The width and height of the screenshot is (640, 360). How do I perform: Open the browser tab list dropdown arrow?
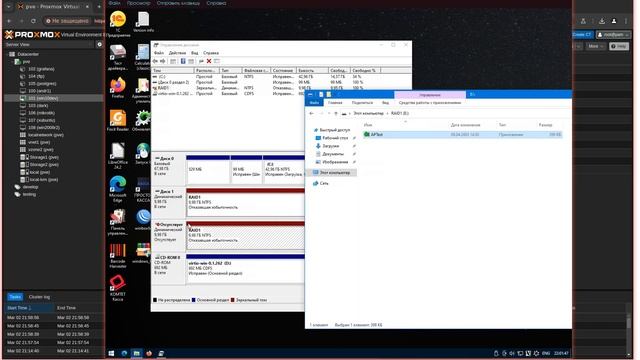click(9, 7)
